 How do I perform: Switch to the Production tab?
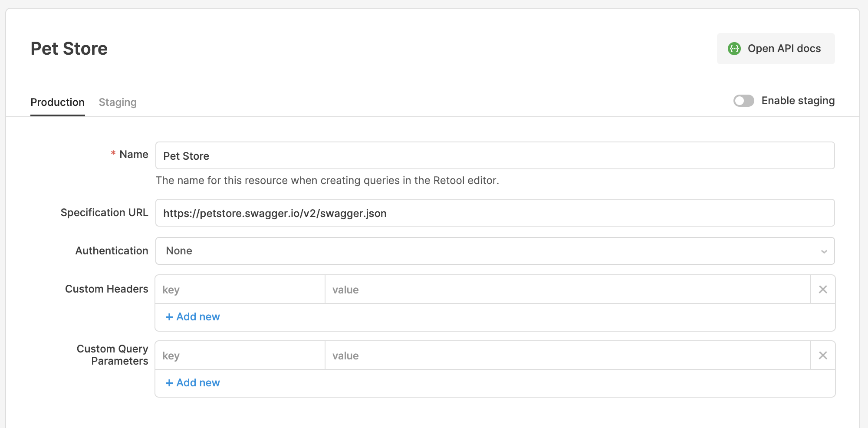(x=57, y=102)
